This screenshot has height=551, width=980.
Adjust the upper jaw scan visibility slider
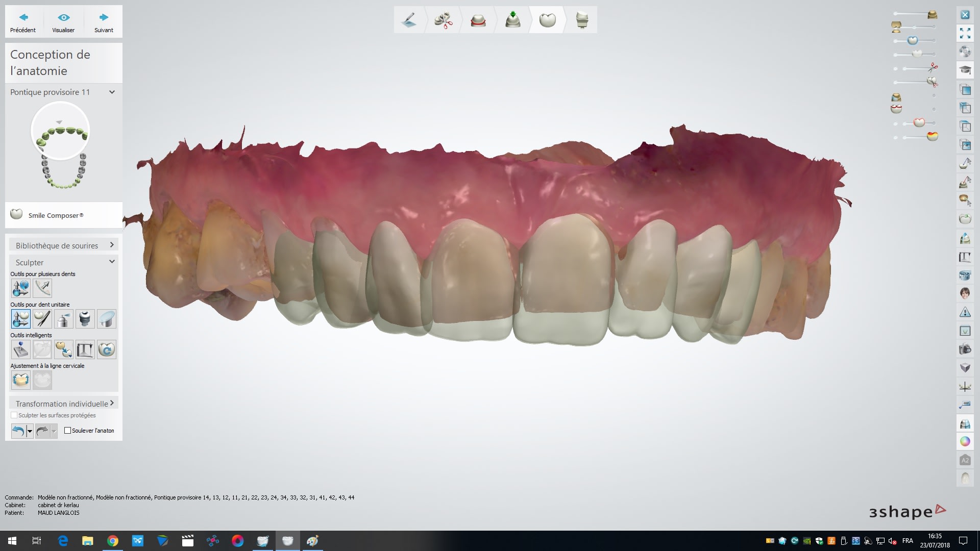[x=932, y=14]
